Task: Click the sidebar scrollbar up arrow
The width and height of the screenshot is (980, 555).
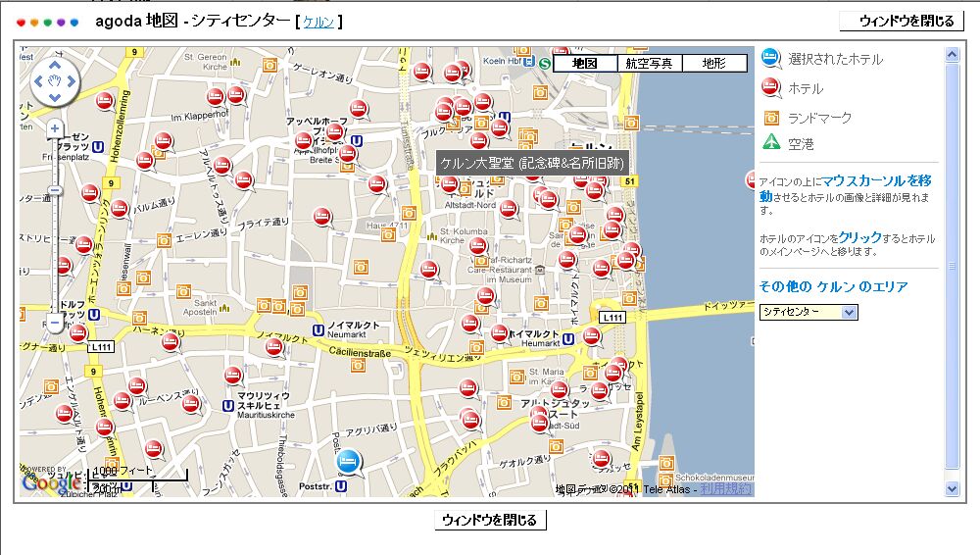Action: (952, 55)
